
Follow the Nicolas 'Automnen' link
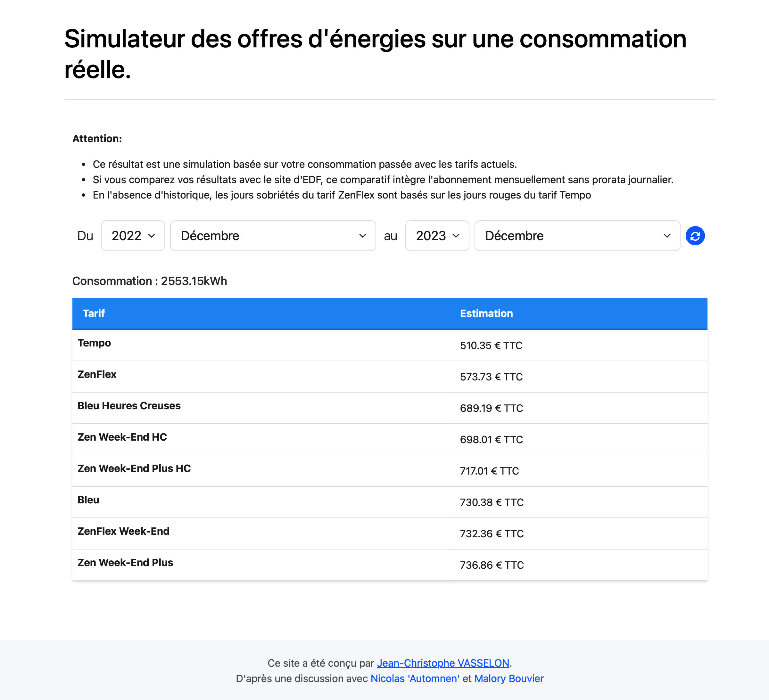pos(415,679)
